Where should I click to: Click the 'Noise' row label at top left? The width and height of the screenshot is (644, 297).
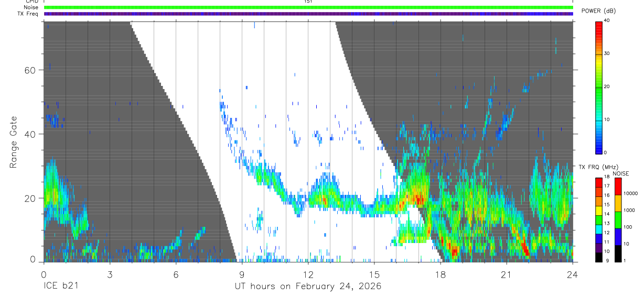coord(31,7)
